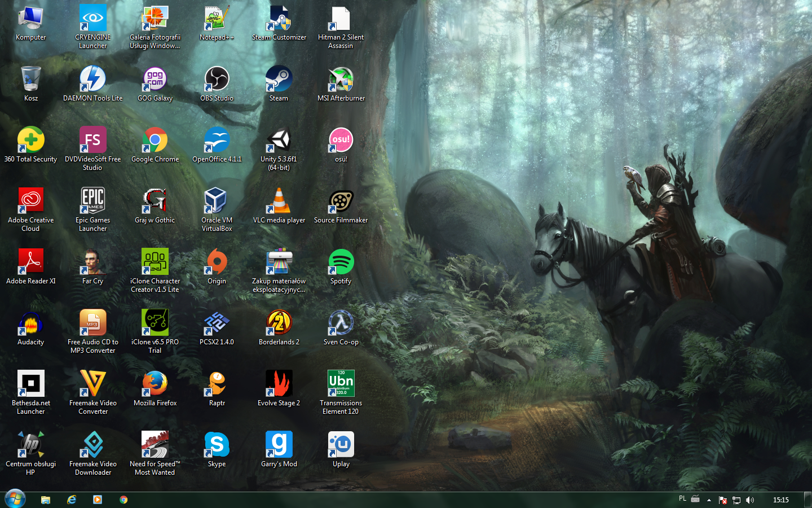Click the Bethesda.net Launcher icon

30,392
